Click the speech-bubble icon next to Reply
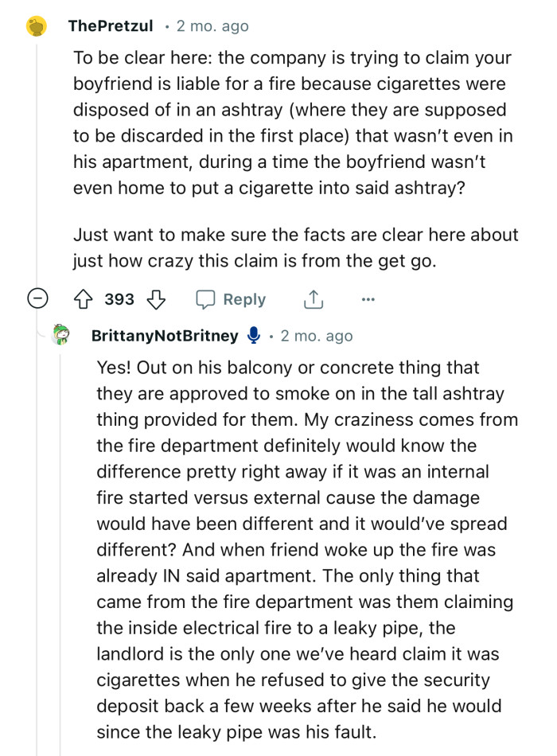Image resolution: width=557 pixels, height=756 pixels. 208,299
